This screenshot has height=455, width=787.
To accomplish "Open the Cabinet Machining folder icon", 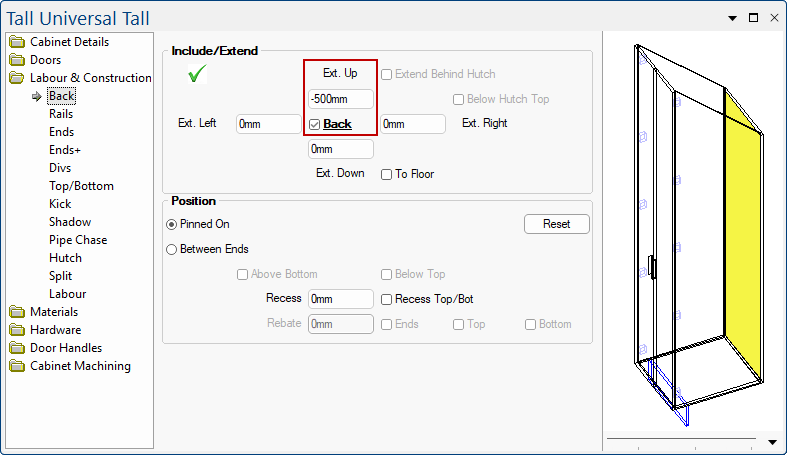I will point(17,366).
